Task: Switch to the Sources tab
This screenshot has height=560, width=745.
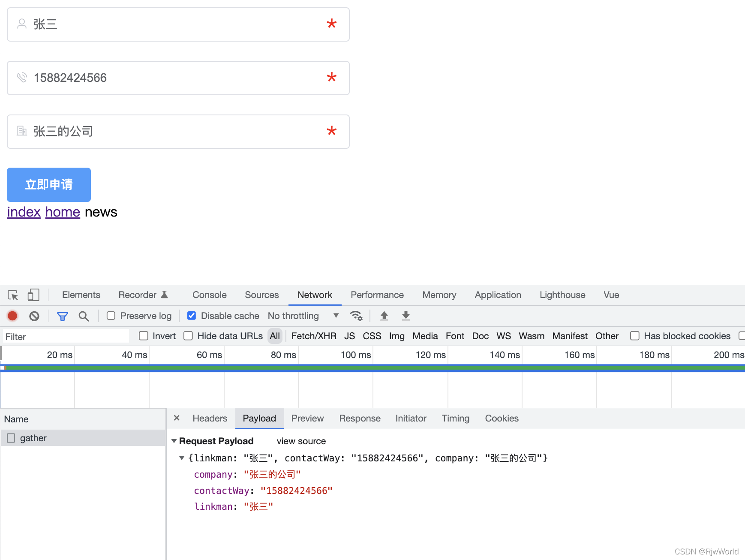Action: click(261, 295)
